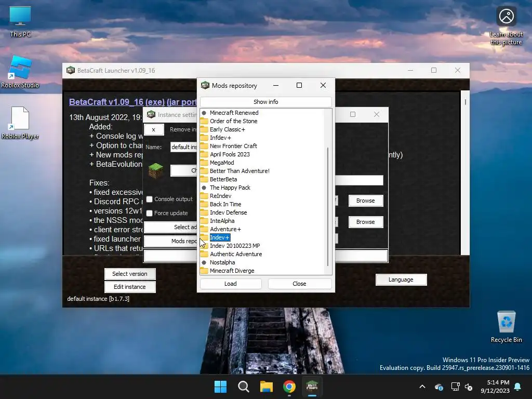This screenshot has height=399, width=532.
Task: Click the BetterBeta folder icon
Action: pyautogui.click(x=204, y=179)
